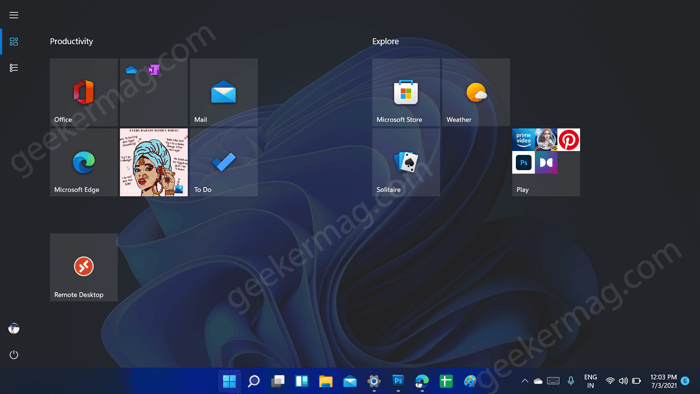Open Pinterest in Play group
Screen dimensions: 700x394
(569, 140)
